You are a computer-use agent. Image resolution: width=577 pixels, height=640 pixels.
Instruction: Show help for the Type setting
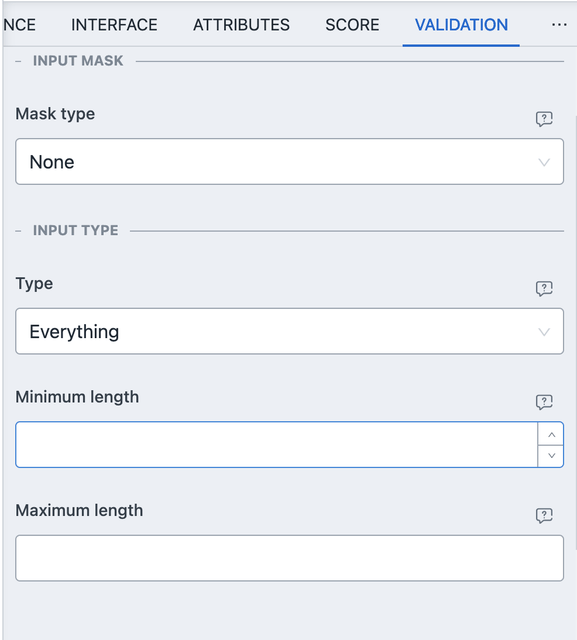point(544,289)
